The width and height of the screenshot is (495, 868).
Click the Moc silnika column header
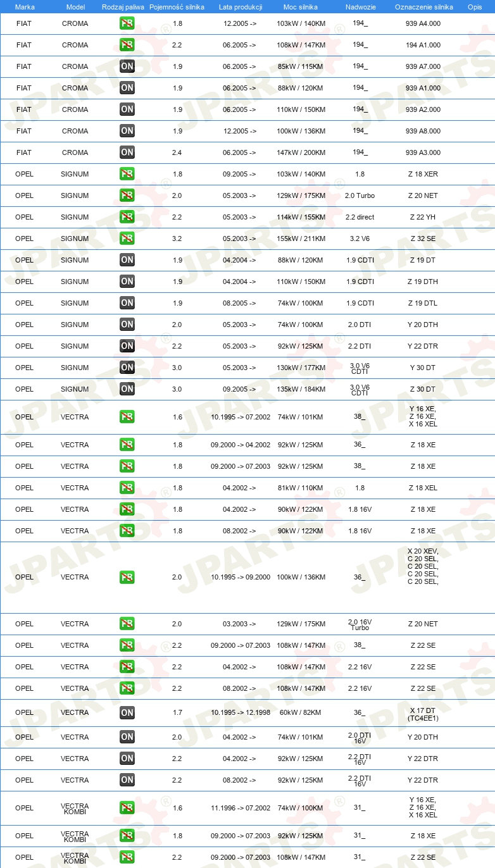pyautogui.click(x=301, y=6)
